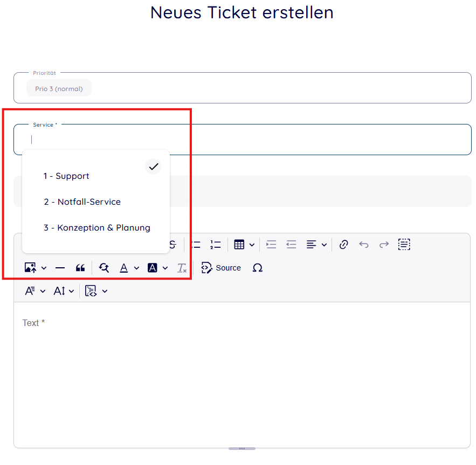
Task: Click the "Prio 3 (normal)" priority chip
Action: point(59,88)
